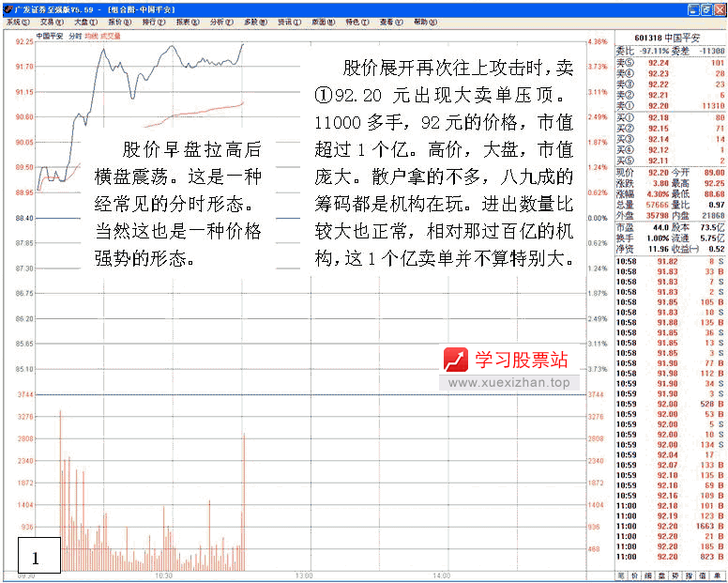Click the 14:00 time axis label
Viewport: 728px width, 583px height.
[442, 575]
